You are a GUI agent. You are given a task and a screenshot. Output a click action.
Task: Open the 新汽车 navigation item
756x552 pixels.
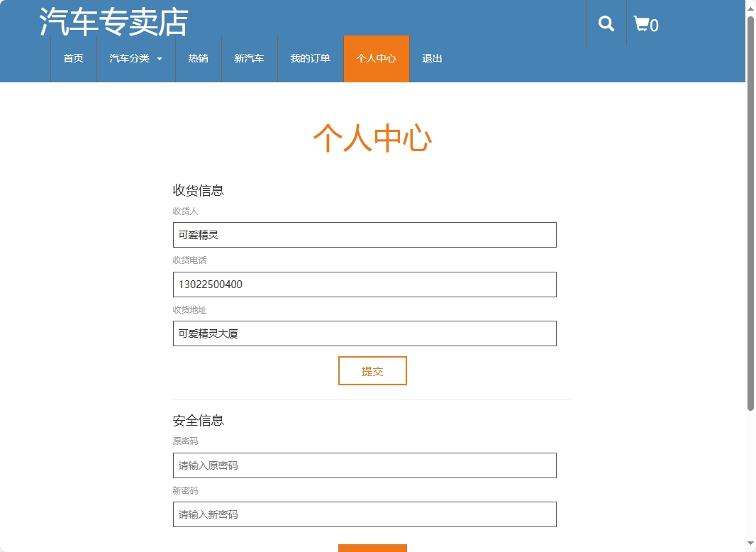250,60
